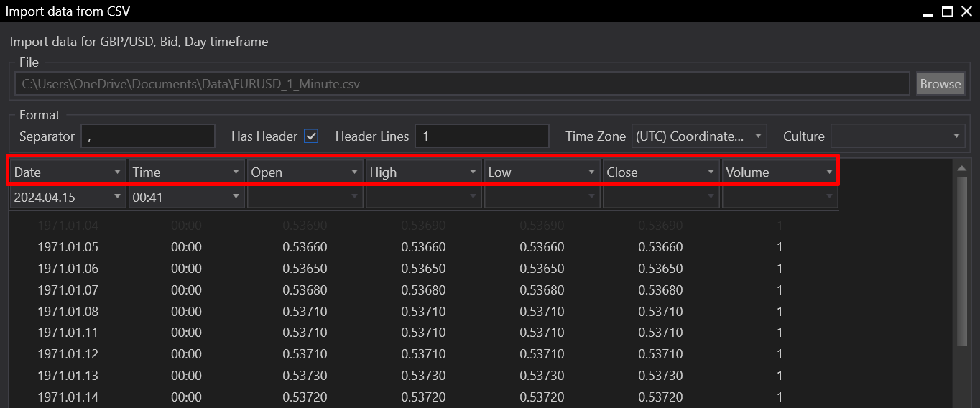
Task: Open the Time Zone dropdown
Action: [x=698, y=136]
